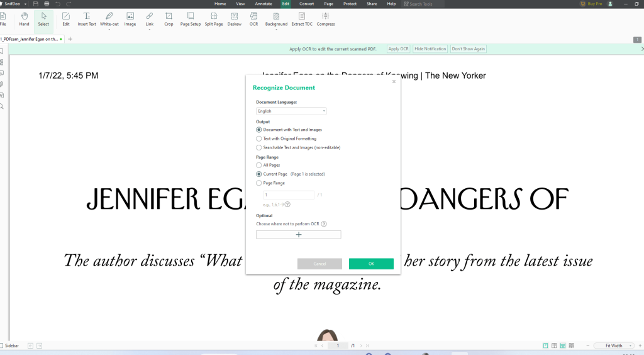Open the user account icon
Viewport: 644px width, 355px height.
click(x=610, y=4)
